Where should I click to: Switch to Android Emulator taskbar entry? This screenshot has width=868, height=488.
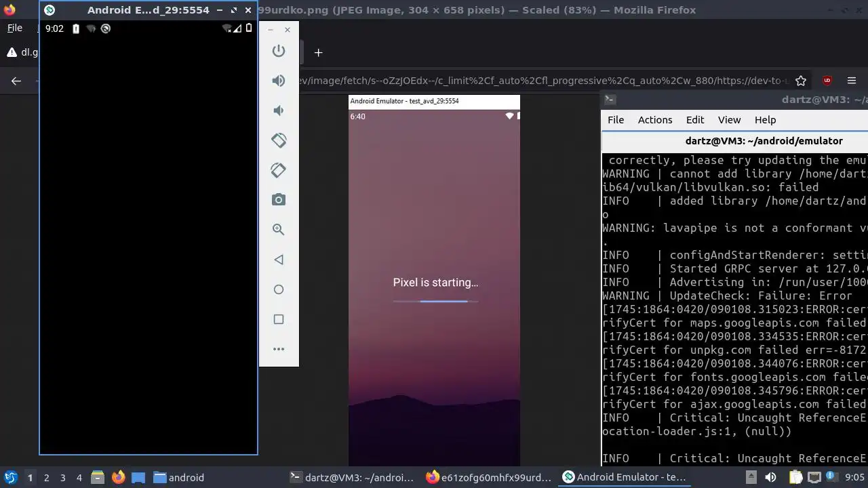click(x=625, y=477)
